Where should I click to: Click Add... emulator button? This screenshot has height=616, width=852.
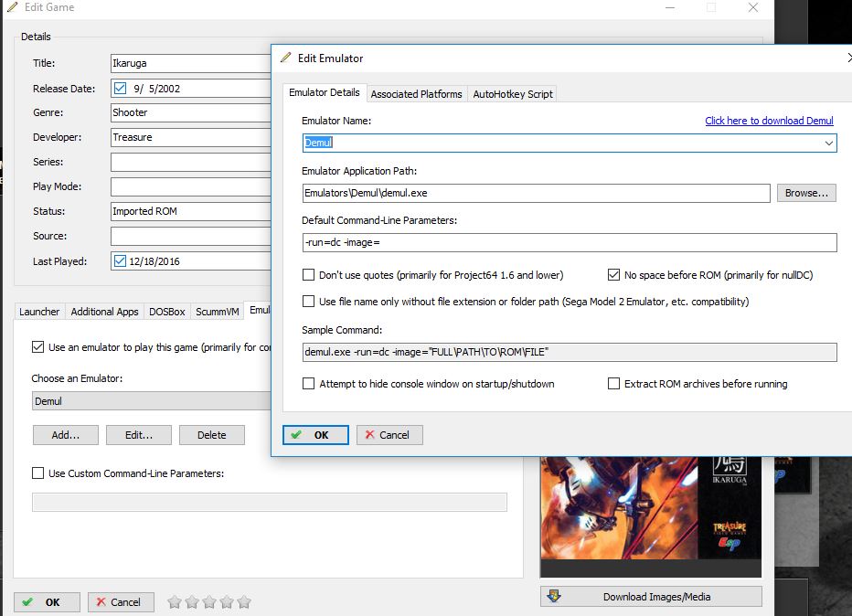66,434
